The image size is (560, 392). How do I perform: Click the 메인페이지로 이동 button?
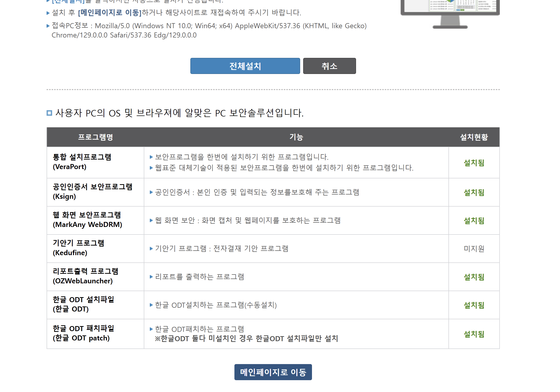coord(273,372)
